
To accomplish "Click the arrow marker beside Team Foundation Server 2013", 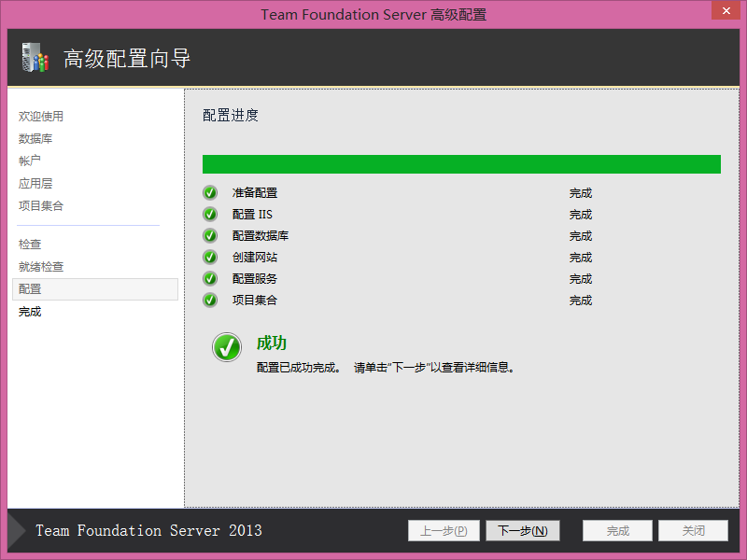I will pos(17,530).
